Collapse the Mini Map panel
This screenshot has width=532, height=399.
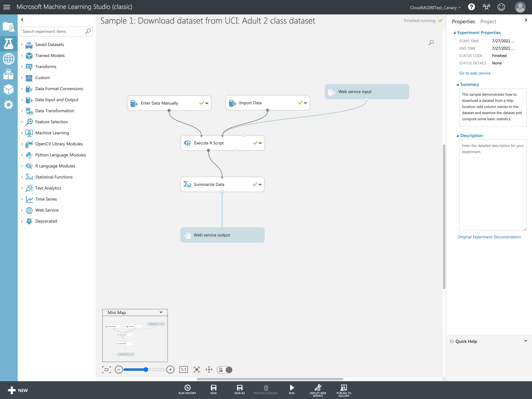pos(161,312)
